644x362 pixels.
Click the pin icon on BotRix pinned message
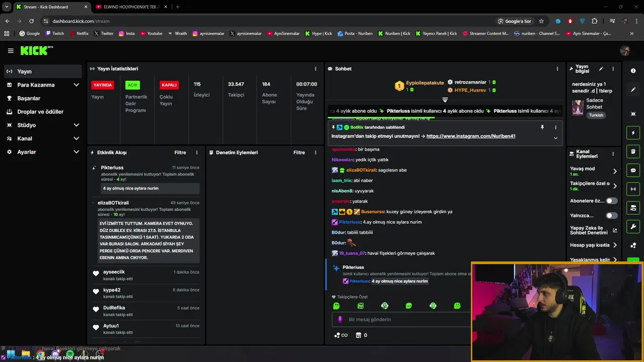(x=542, y=127)
